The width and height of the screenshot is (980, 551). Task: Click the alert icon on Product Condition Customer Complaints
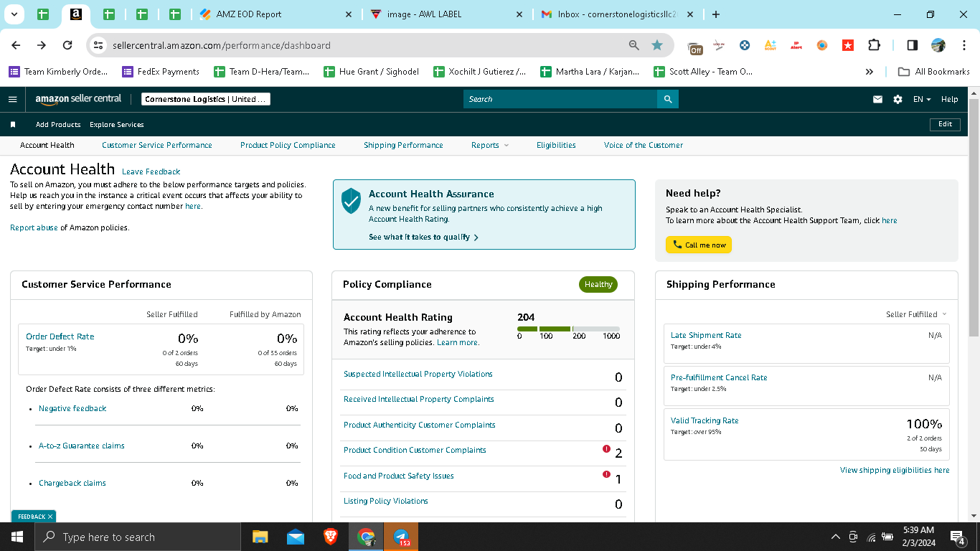pos(606,449)
